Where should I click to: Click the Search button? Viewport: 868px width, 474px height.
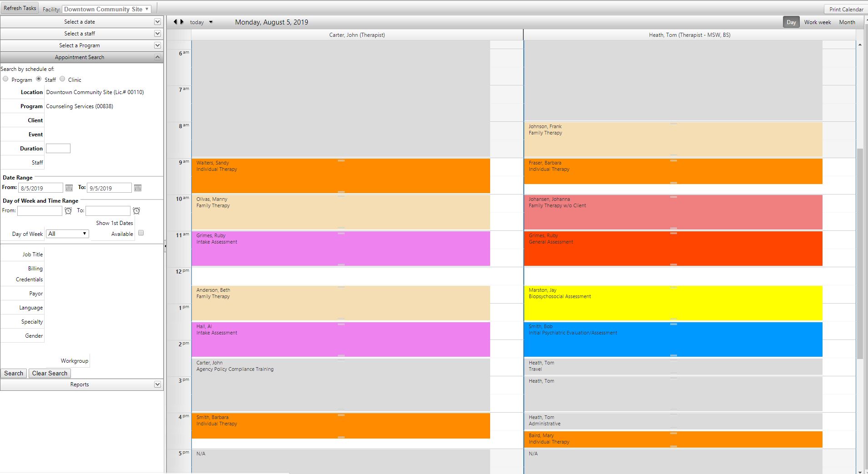[13, 373]
